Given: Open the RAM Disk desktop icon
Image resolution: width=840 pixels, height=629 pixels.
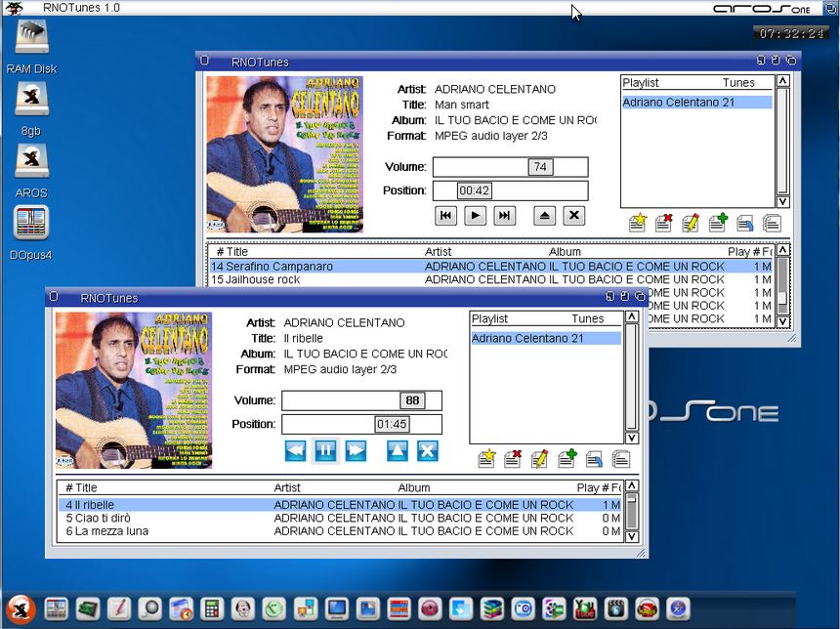Looking at the screenshot, I should (x=31, y=39).
